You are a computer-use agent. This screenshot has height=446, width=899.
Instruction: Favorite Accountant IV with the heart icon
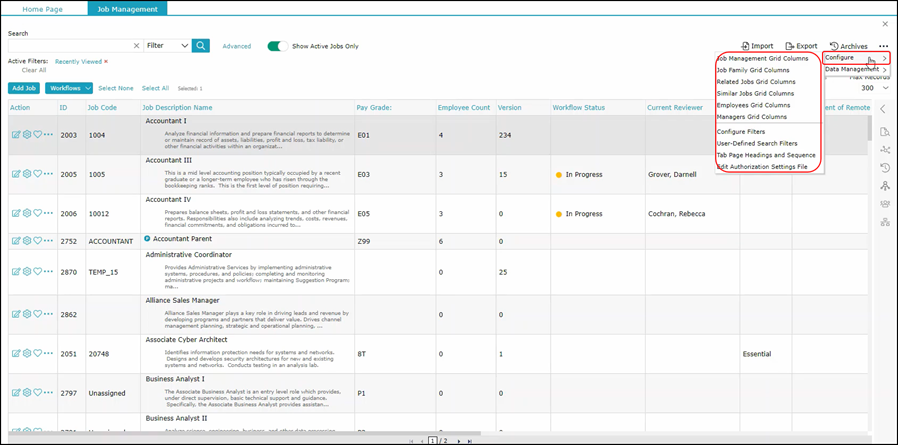38,212
